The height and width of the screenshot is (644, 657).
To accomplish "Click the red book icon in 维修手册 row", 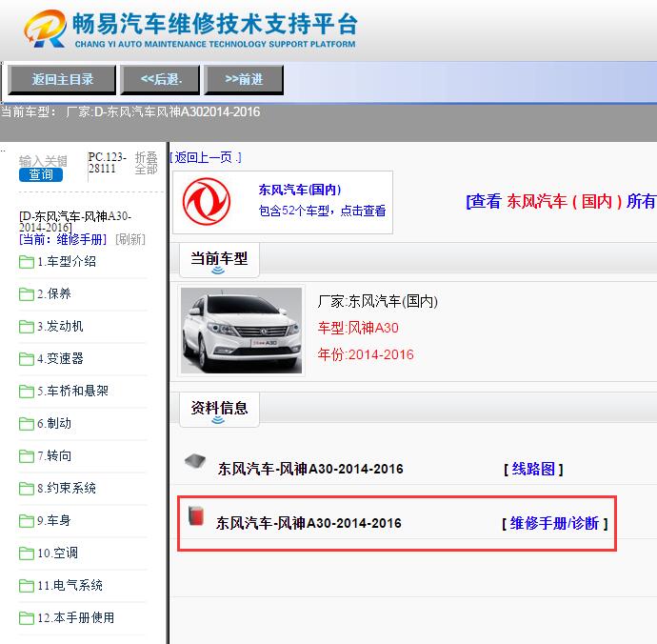I will pos(196,515).
